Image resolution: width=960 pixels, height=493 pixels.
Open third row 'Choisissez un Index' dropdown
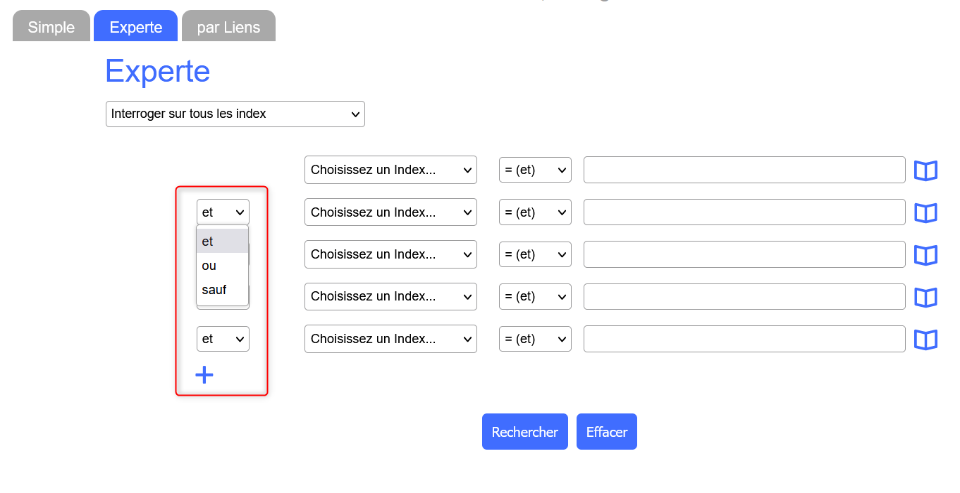tap(390, 255)
